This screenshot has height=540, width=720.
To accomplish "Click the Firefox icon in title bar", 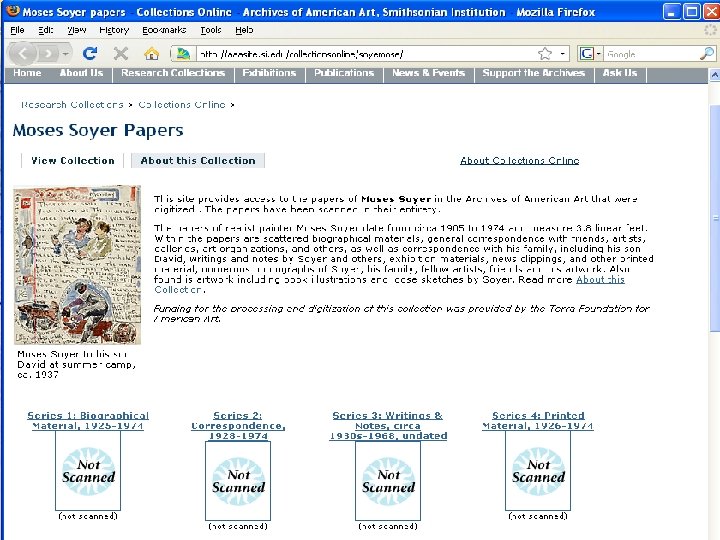I will tap(12, 11).
